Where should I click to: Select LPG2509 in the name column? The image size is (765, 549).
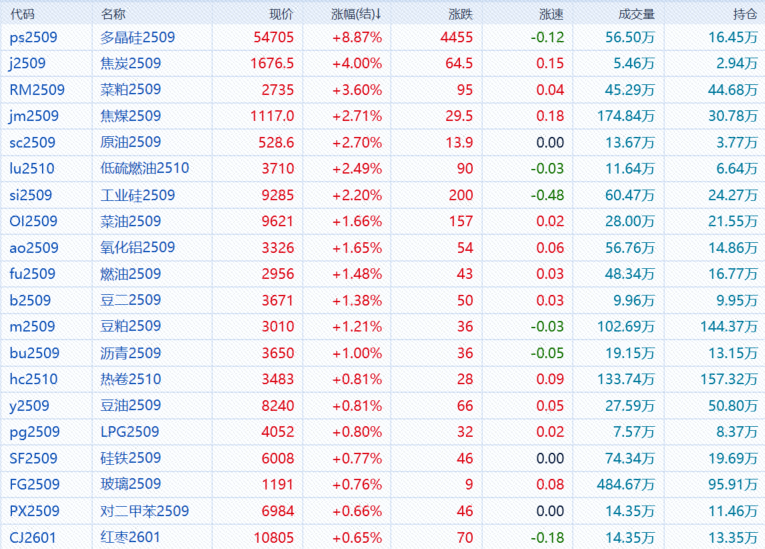tap(131, 431)
